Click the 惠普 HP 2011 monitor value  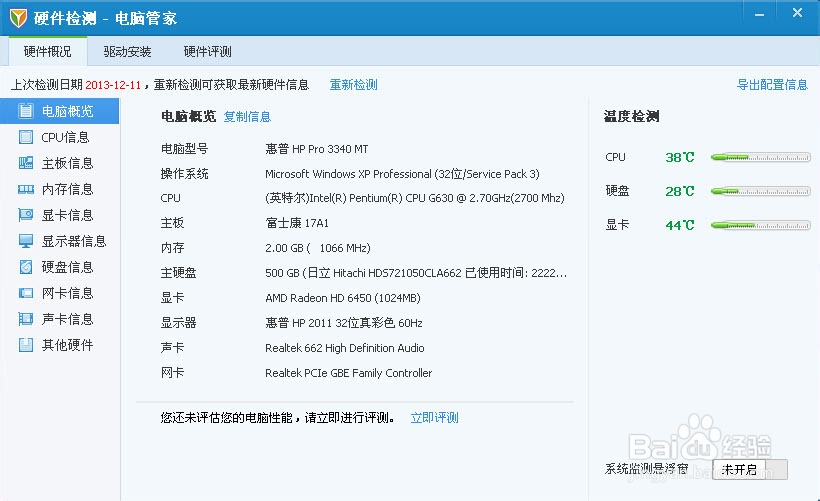344,323
